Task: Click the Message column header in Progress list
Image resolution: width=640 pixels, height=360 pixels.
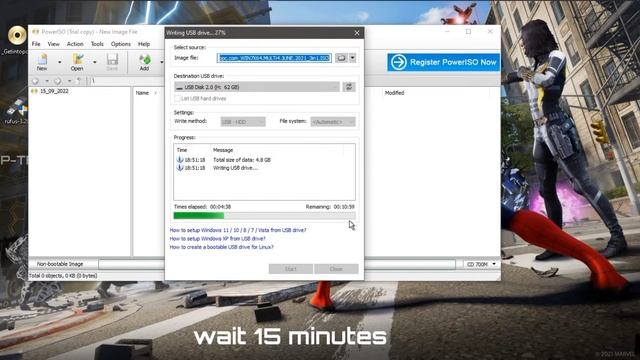Action: tap(223, 150)
